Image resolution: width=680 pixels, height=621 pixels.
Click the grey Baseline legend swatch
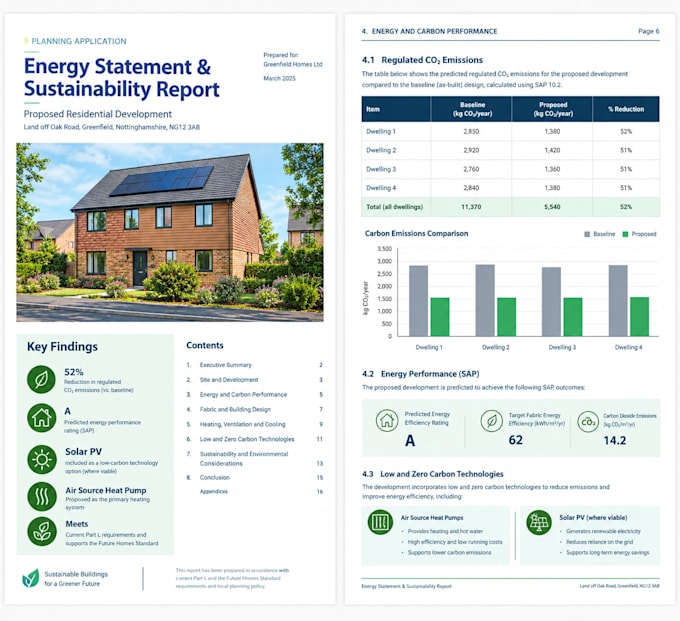[x=587, y=234]
